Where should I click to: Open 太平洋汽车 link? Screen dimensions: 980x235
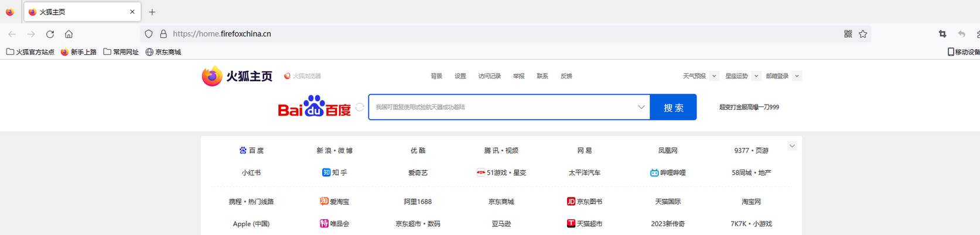[585, 172]
